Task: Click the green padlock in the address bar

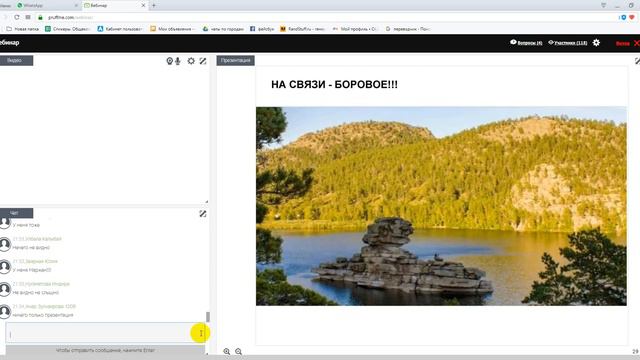Action: click(x=40, y=17)
